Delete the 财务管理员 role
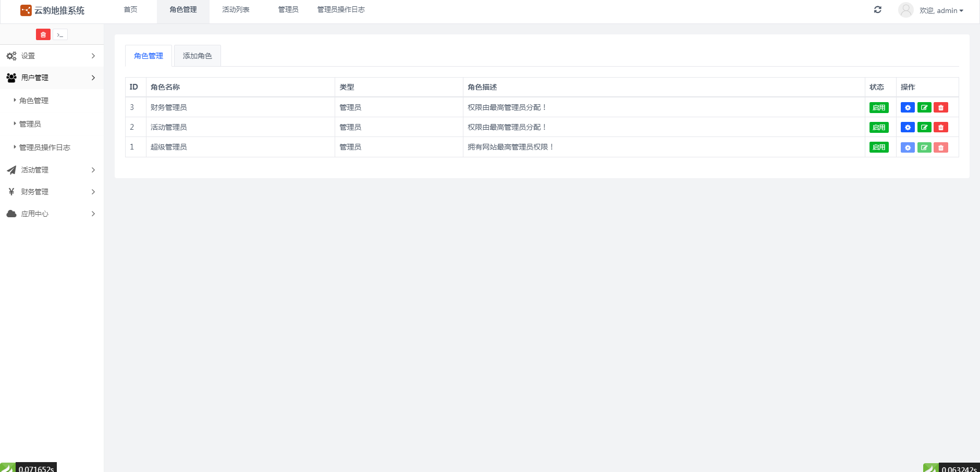Image resolution: width=980 pixels, height=472 pixels. [x=941, y=108]
